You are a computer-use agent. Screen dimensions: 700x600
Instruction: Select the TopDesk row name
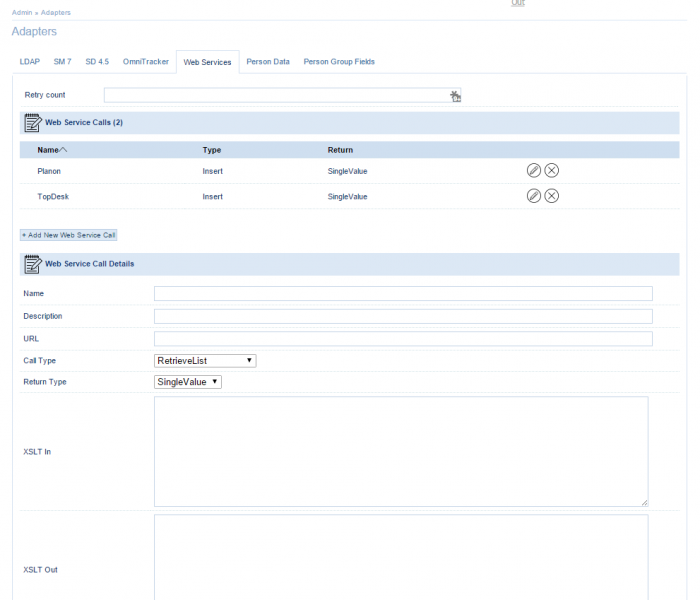point(53,196)
